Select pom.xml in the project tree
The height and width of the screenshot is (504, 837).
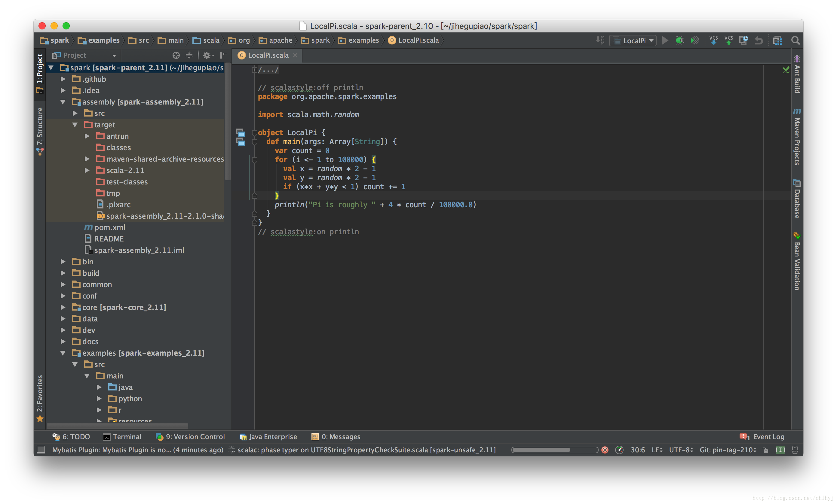coord(105,227)
